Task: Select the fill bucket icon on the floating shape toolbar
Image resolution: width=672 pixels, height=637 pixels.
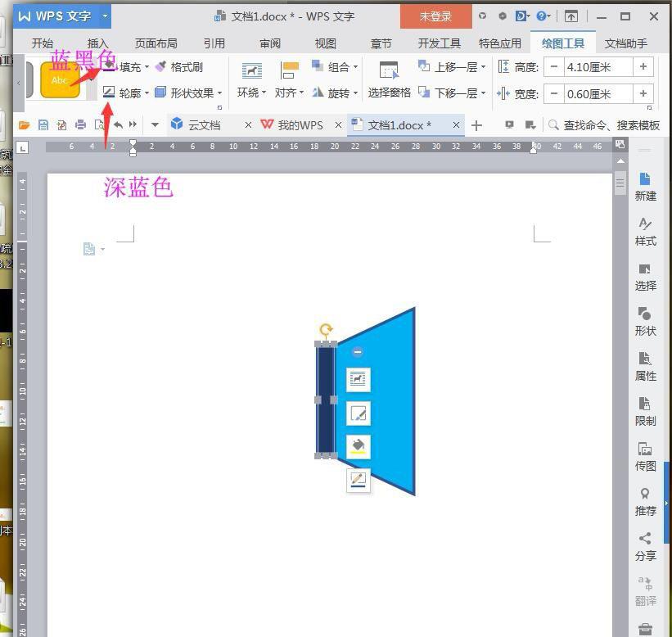Action: [359, 446]
